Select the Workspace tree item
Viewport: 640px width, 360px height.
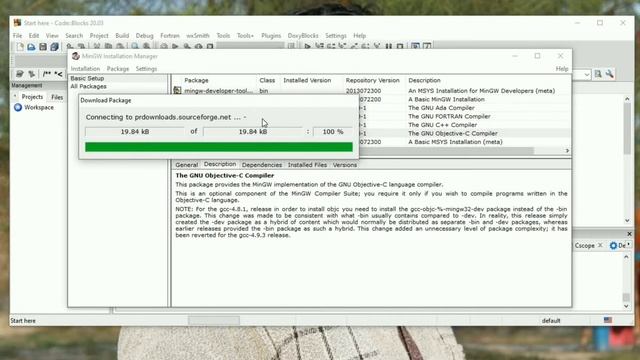(34, 107)
